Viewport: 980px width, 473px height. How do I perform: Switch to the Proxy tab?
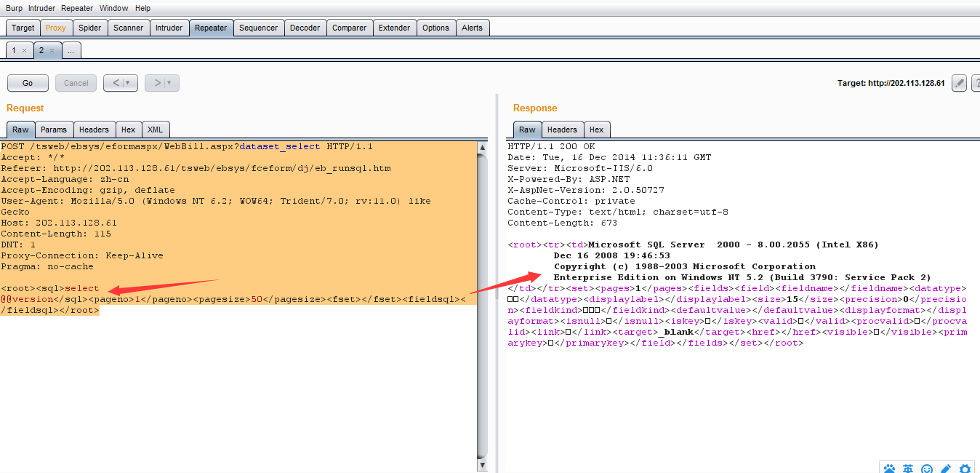click(56, 28)
